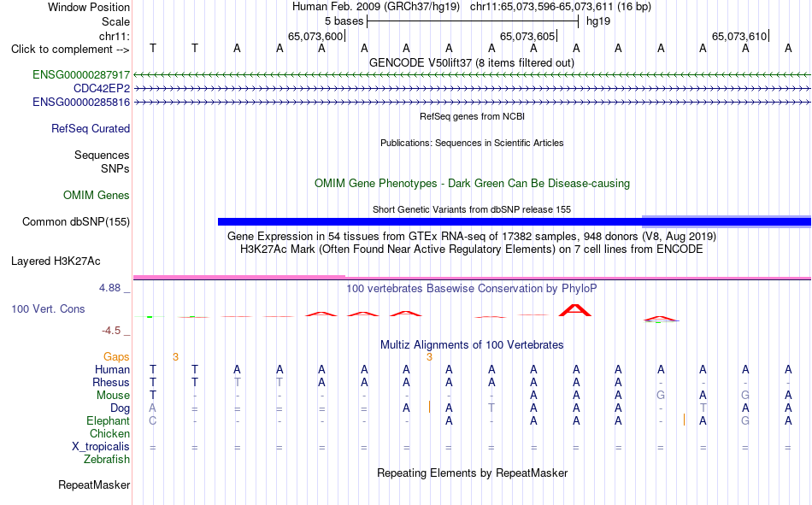Image resolution: width=812 pixels, height=505 pixels.
Task: Click the orange insertion bar in Dog row
Action: point(429,407)
